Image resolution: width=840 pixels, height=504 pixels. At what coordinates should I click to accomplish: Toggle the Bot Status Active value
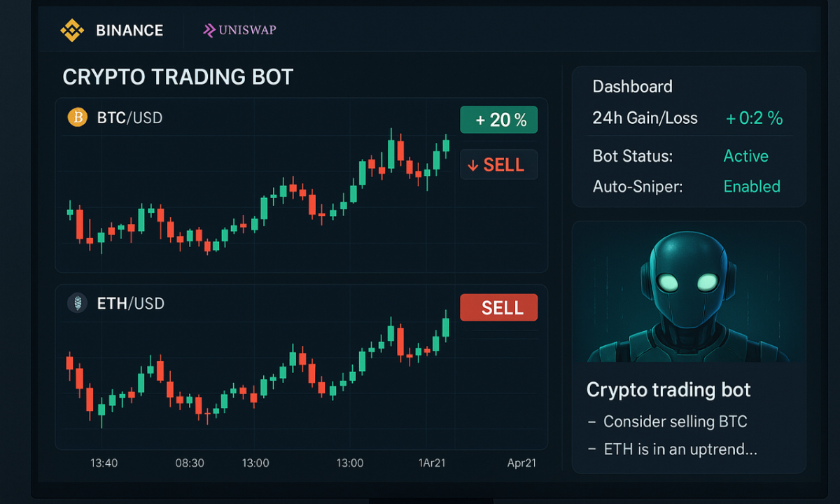click(745, 156)
